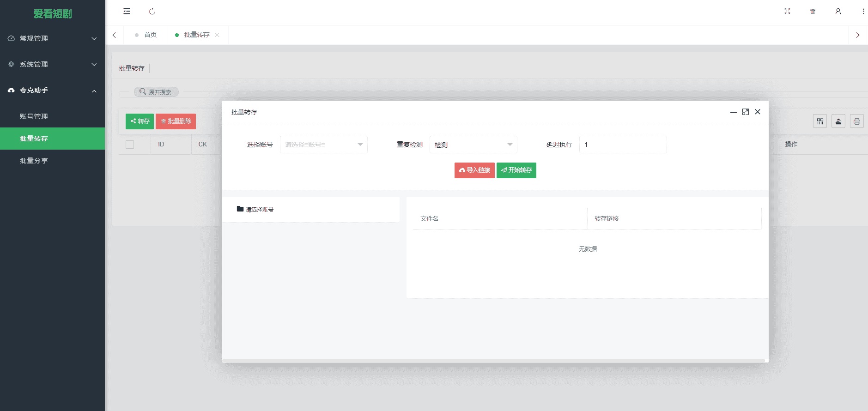This screenshot has width=868, height=411.
Task: Click the 导入链接 button
Action: [474, 170]
